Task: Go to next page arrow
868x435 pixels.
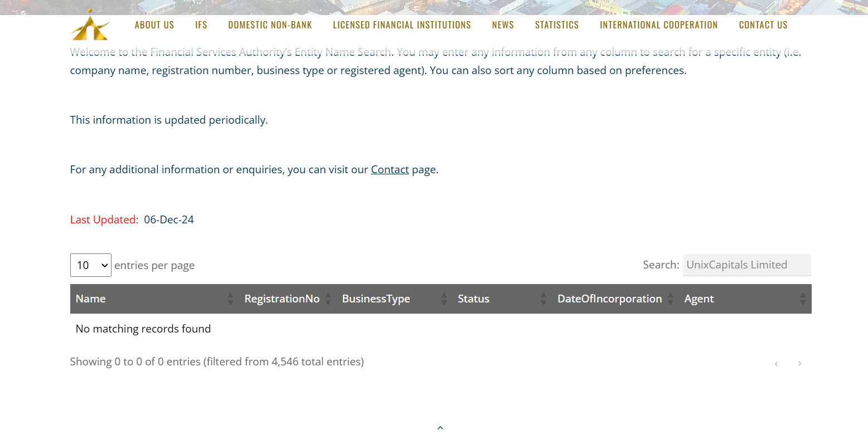Action: pyautogui.click(x=799, y=364)
